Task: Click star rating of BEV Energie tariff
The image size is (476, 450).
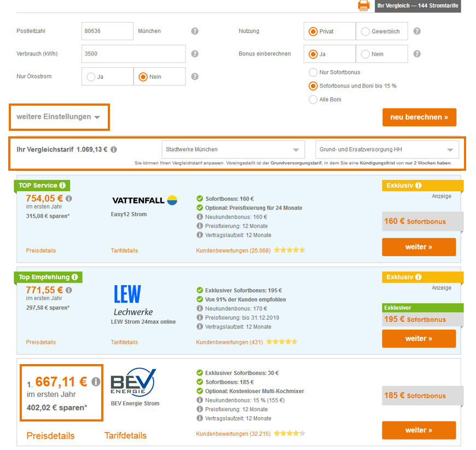Action: point(289,434)
